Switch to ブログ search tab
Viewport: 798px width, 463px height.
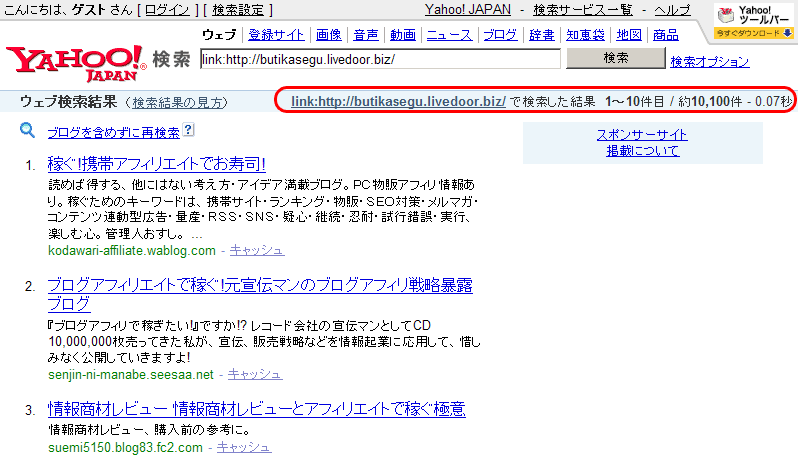pos(500,35)
